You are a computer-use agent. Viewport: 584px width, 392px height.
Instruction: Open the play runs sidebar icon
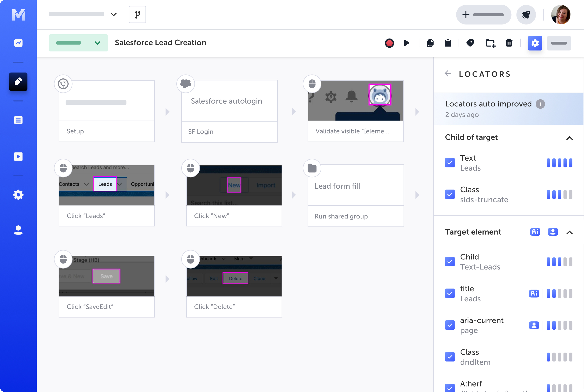click(18, 157)
